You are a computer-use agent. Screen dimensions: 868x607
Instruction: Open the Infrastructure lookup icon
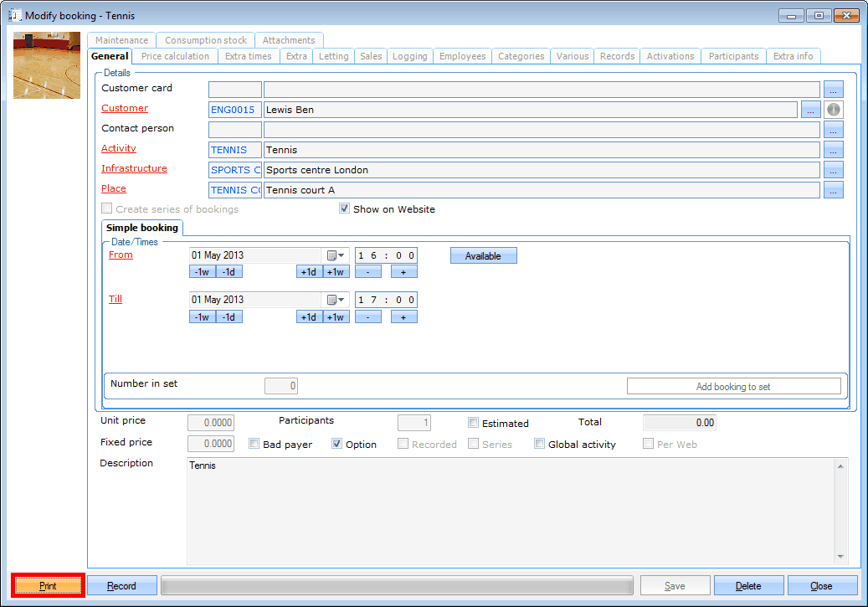(834, 169)
